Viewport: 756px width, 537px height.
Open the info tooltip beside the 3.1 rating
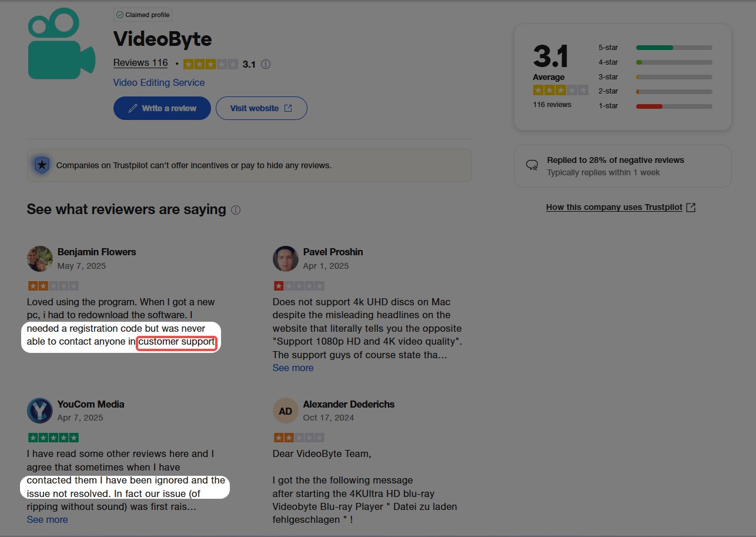[265, 64]
